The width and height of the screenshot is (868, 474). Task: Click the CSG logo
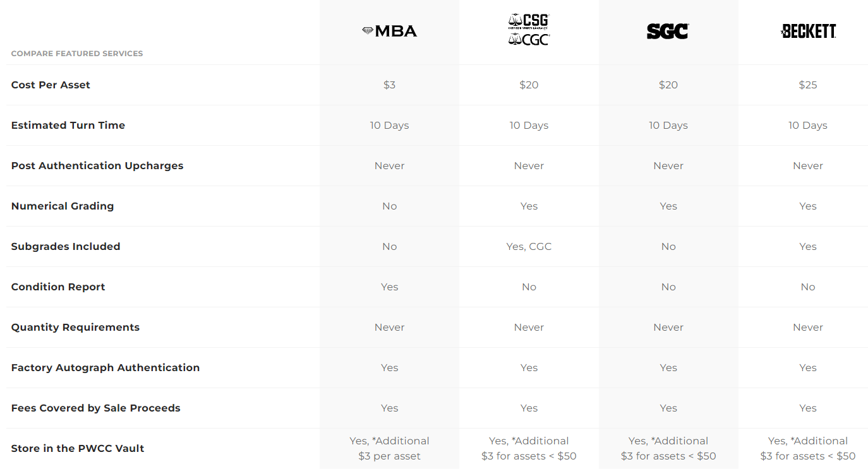tap(529, 21)
